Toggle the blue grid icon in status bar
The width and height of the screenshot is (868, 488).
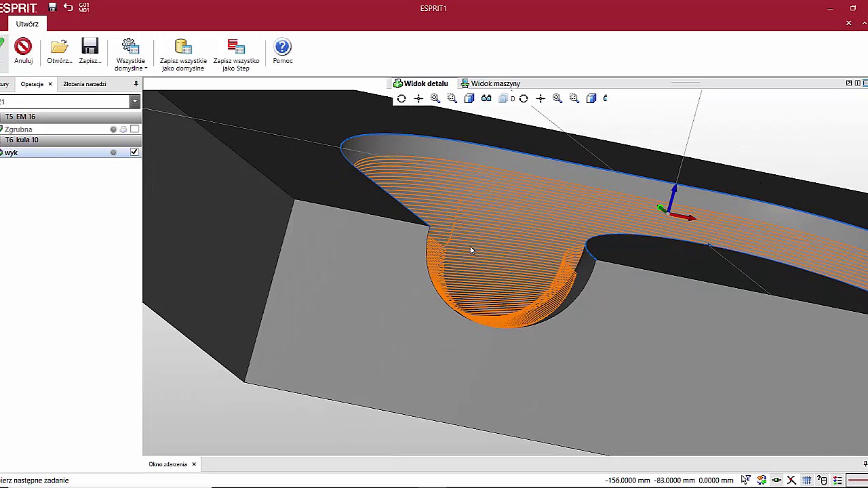click(x=807, y=480)
